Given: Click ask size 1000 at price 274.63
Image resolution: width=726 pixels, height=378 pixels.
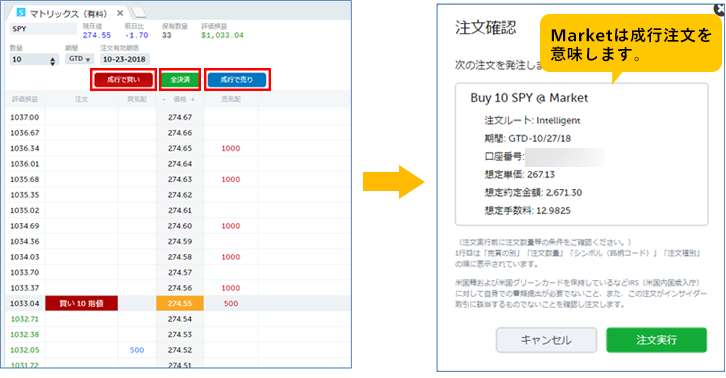Looking at the screenshot, I should point(231,179).
